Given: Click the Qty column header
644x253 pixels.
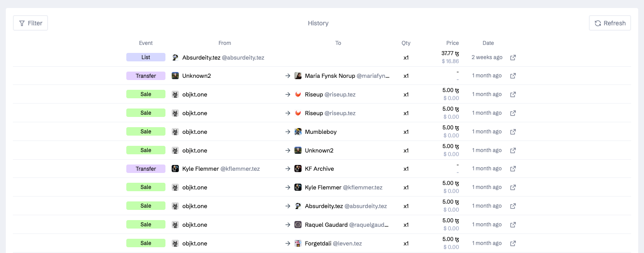Looking at the screenshot, I should pos(406,43).
